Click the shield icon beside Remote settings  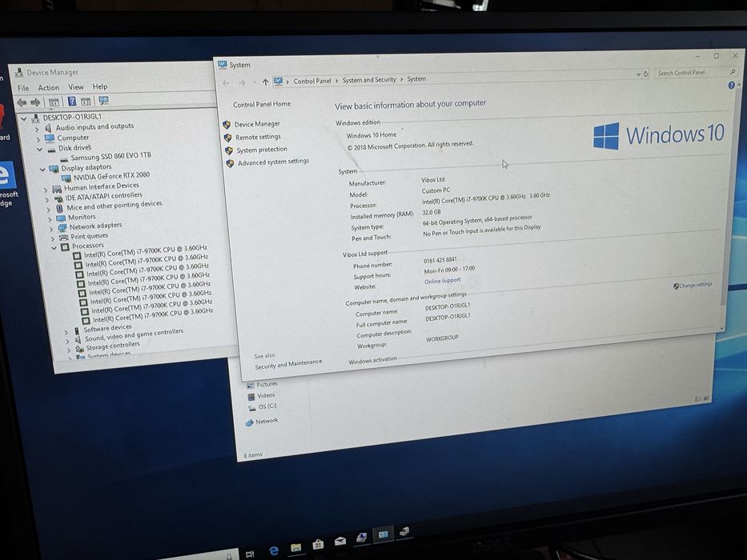point(227,138)
